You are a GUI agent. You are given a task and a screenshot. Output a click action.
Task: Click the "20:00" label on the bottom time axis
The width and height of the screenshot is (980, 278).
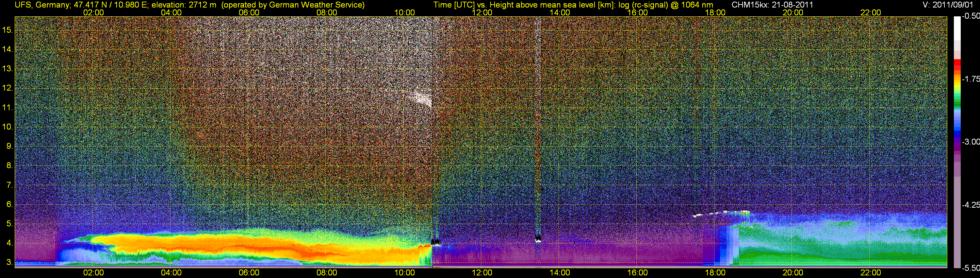[x=793, y=273]
